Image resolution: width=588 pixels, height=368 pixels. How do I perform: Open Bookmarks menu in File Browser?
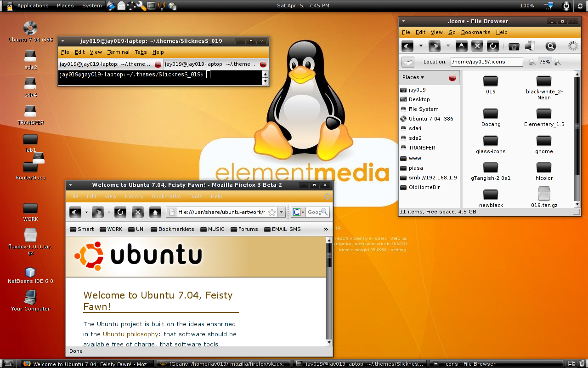coord(475,32)
